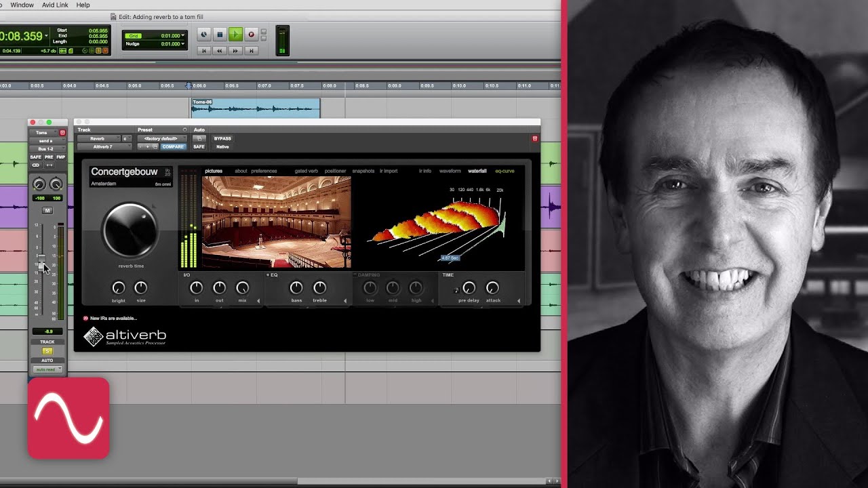Open the plugin automation enable icon under Auto
The width and height of the screenshot is (868, 488).
click(199, 138)
